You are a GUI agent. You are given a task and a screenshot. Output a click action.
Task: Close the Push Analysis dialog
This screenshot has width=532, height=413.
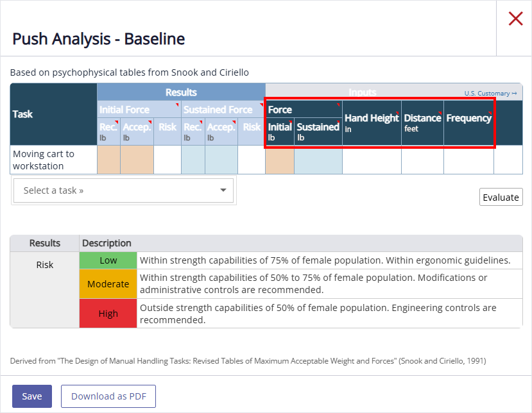[515, 19]
